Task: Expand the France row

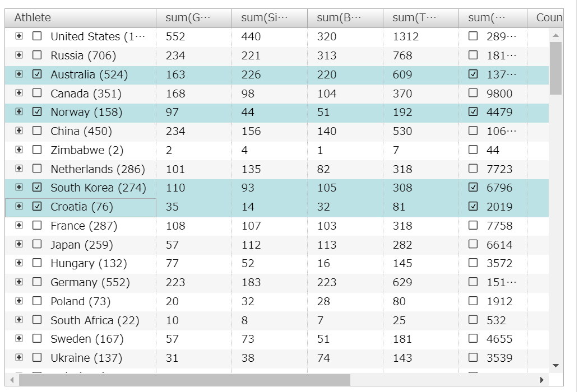Action: click(20, 225)
